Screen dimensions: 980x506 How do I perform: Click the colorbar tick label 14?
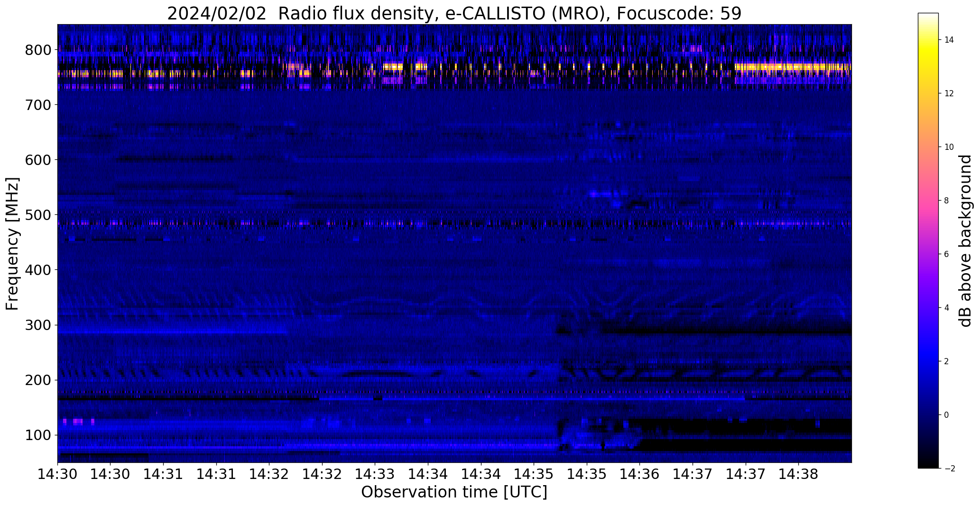(x=949, y=40)
